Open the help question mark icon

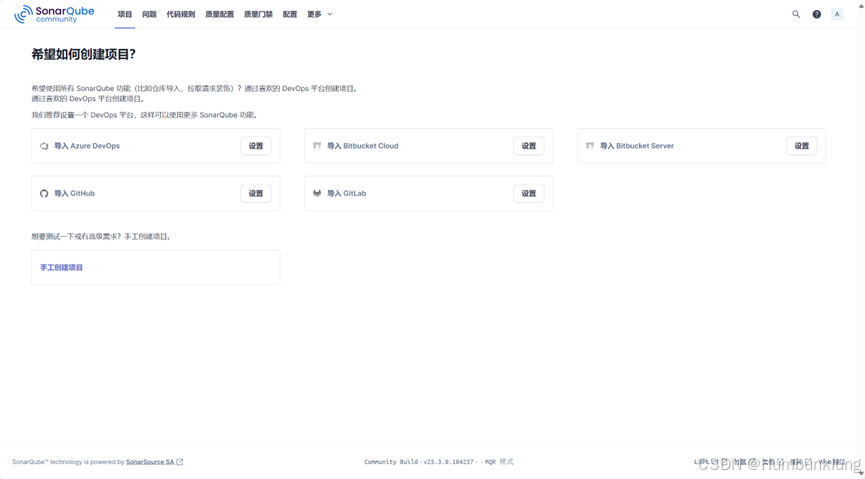tap(816, 14)
